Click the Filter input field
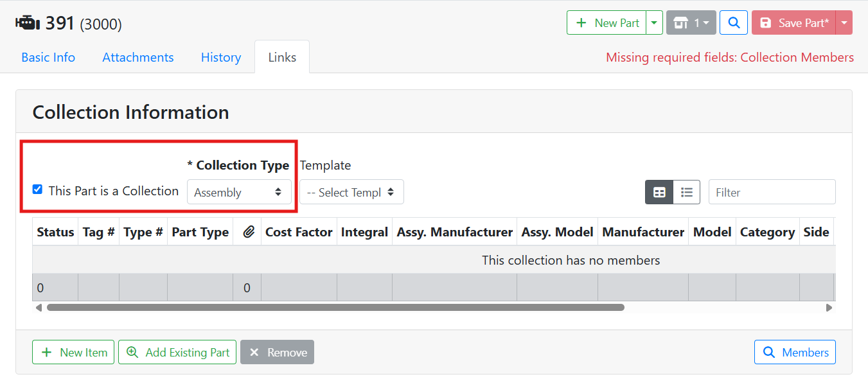 tap(772, 192)
